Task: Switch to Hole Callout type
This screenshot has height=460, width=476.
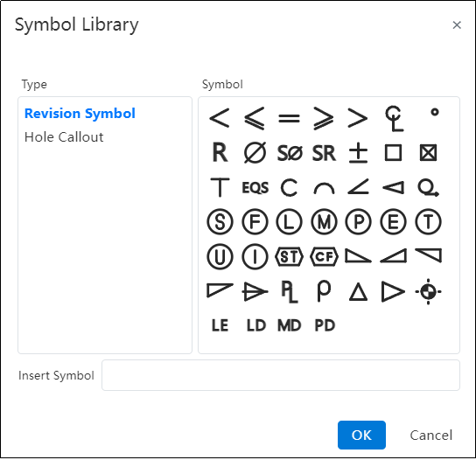Action: [64, 137]
